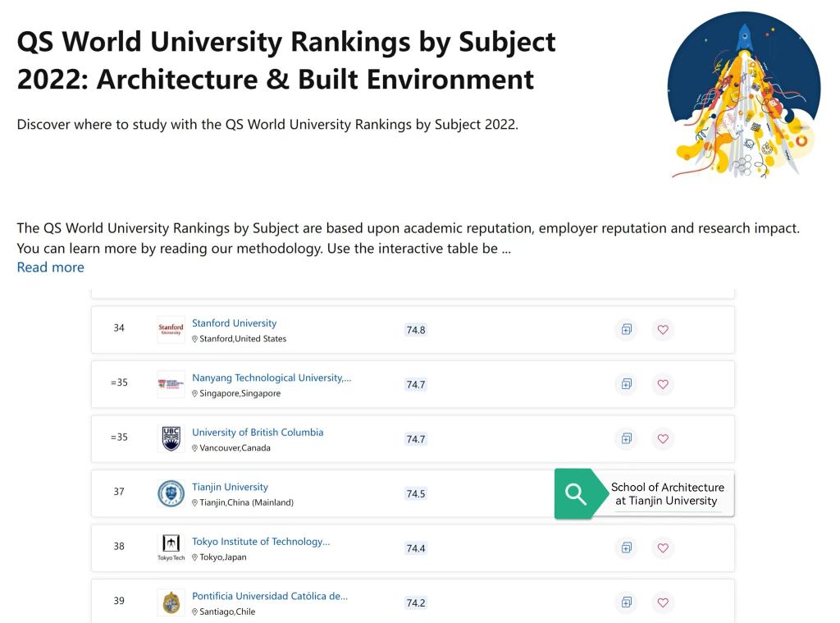This screenshot has height=623, width=840.
Task: Click the UBC crest logo
Action: pos(171,439)
